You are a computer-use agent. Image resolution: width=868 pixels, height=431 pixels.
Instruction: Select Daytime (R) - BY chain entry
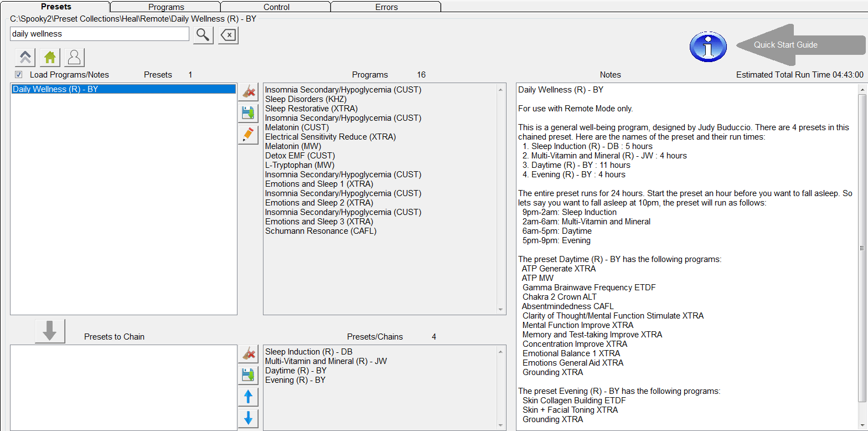[296, 371]
